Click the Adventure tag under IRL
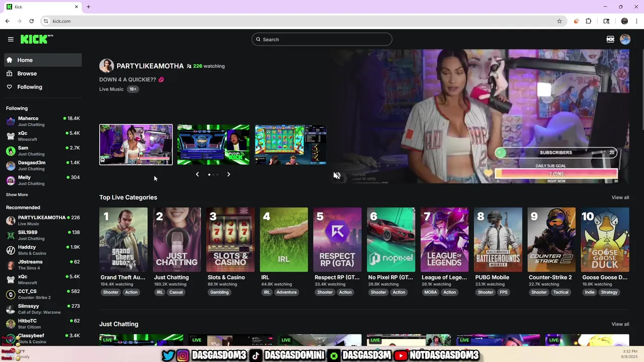Image resolution: width=644 pixels, height=362 pixels. [287, 292]
